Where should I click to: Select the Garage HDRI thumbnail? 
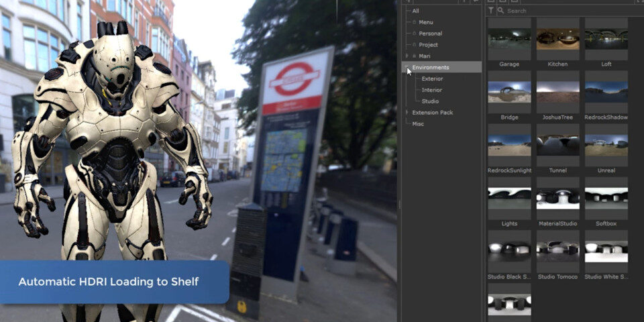pos(509,39)
